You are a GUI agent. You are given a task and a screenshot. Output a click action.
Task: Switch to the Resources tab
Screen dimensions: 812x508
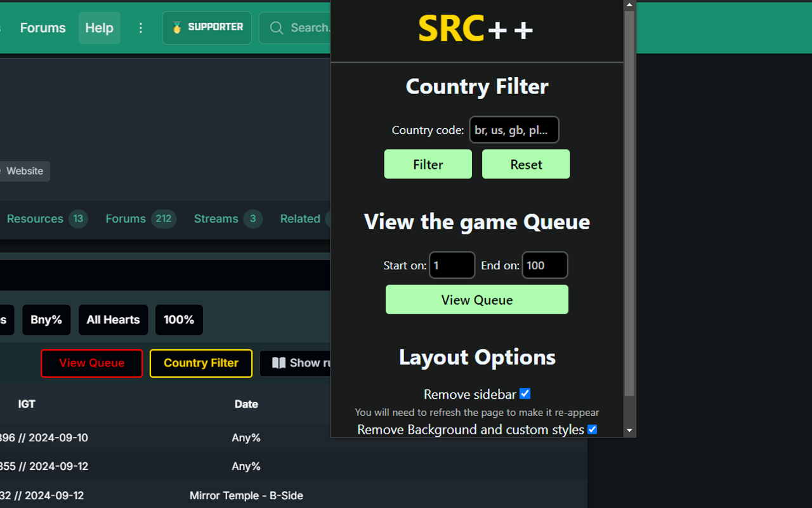tap(35, 218)
